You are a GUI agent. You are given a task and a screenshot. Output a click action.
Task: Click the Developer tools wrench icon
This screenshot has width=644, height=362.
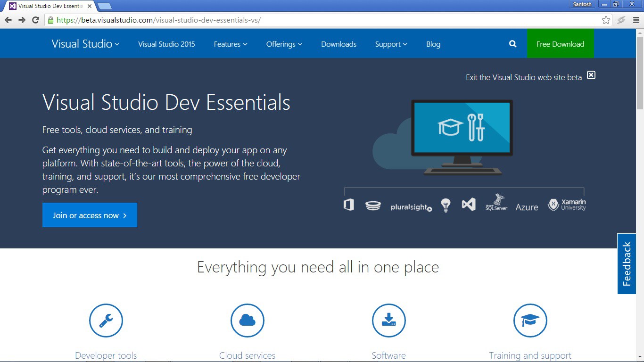coord(106,321)
